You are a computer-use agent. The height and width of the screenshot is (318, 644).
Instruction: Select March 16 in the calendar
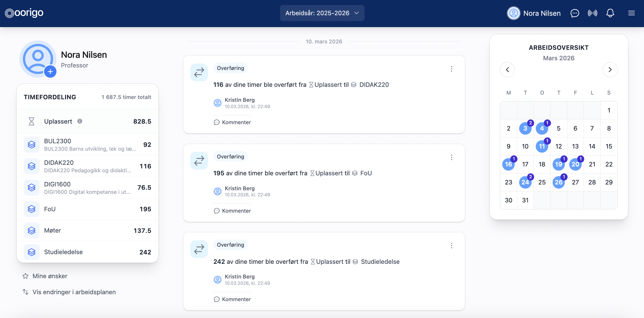[508, 164]
